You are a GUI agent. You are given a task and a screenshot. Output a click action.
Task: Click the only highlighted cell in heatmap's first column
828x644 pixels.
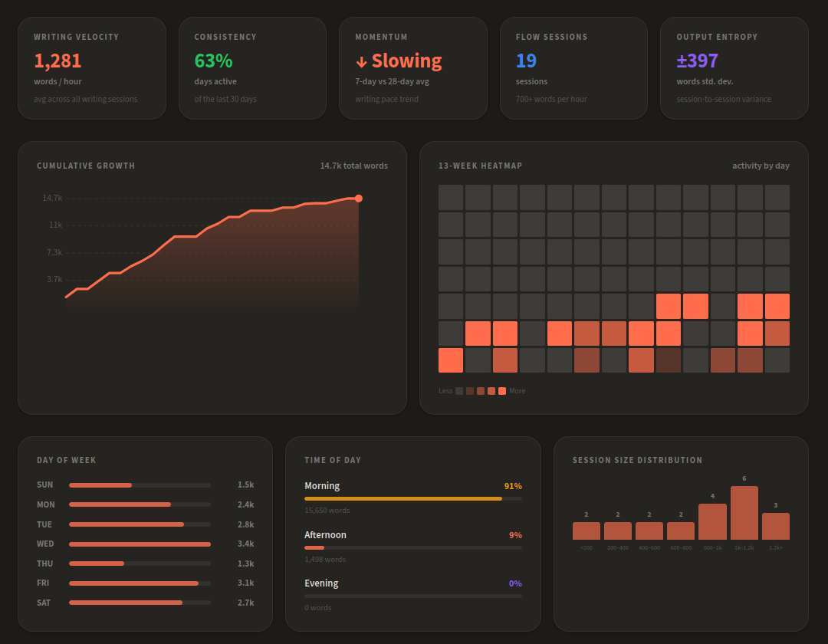click(451, 360)
